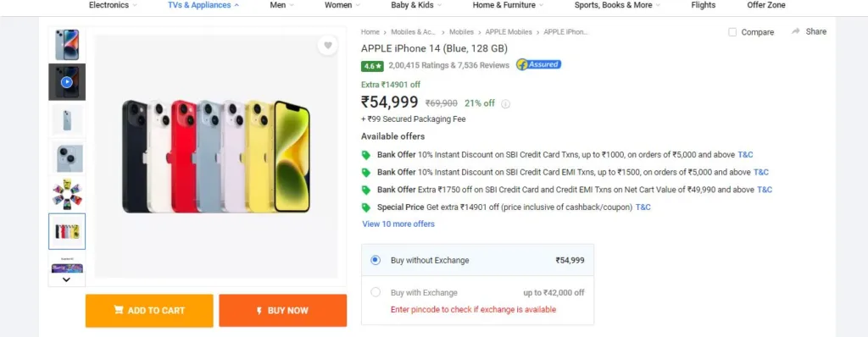868x337 pixels.
Task: Play the product video thumbnail
Action: [x=66, y=82]
